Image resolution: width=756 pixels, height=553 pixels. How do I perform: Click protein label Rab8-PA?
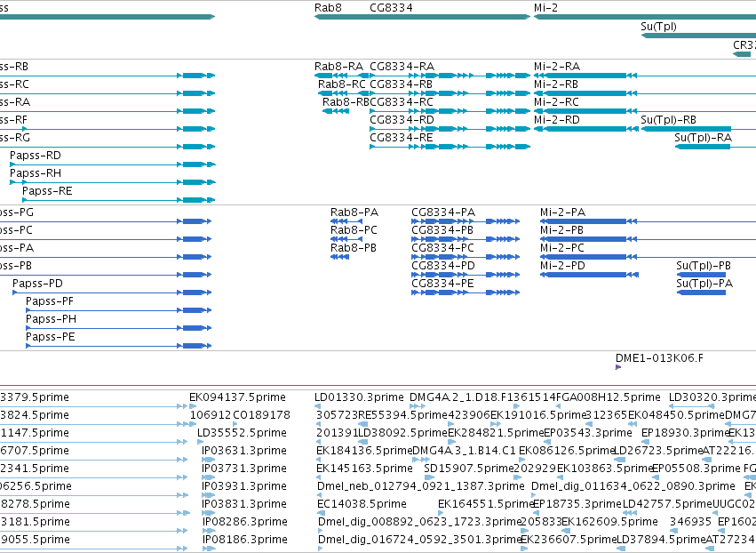coord(354,212)
